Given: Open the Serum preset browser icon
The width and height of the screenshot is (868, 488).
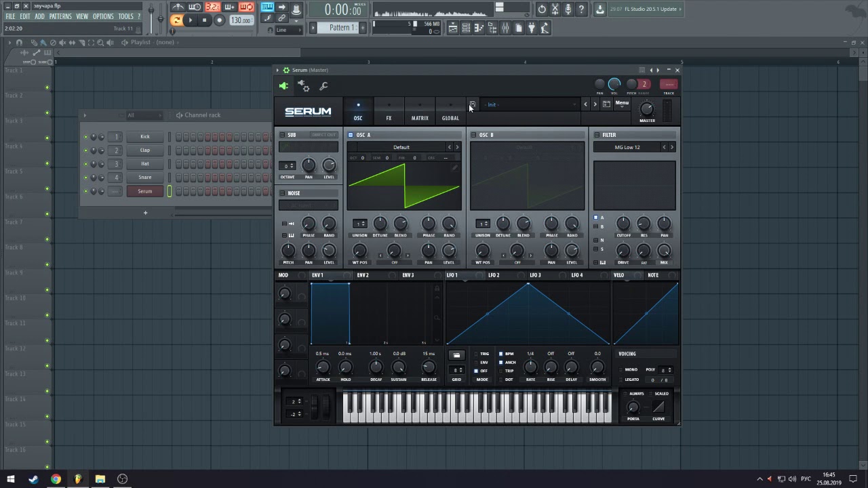Looking at the screenshot, I should pyautogui.click(x=606, y=104).
